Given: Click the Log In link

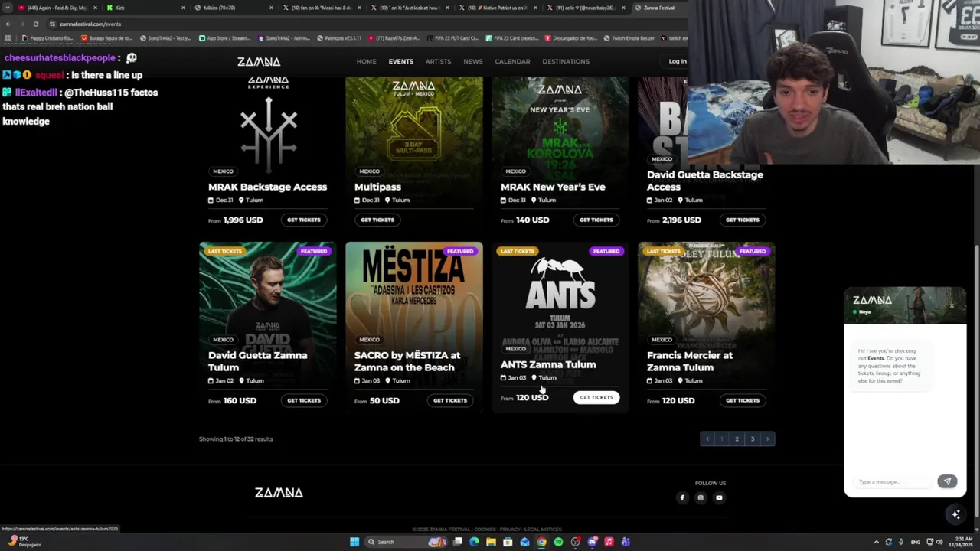Looking at the screenshot, I should 678,61.
